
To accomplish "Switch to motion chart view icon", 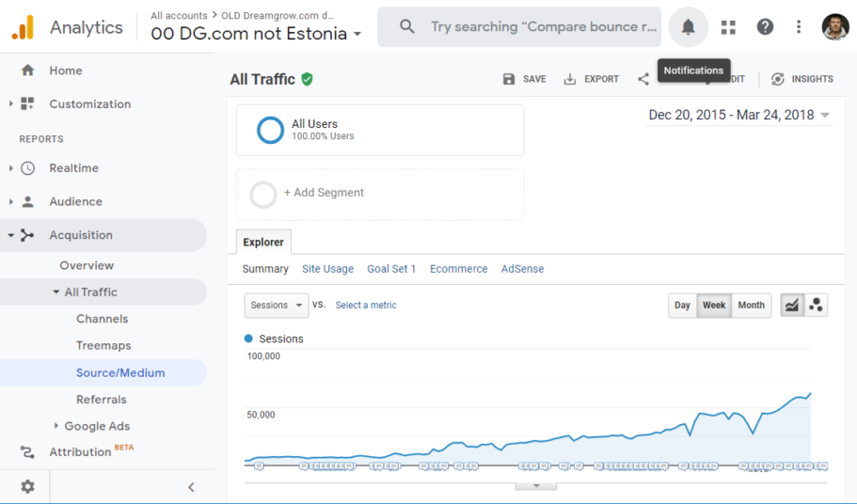I will coord(816,305).
